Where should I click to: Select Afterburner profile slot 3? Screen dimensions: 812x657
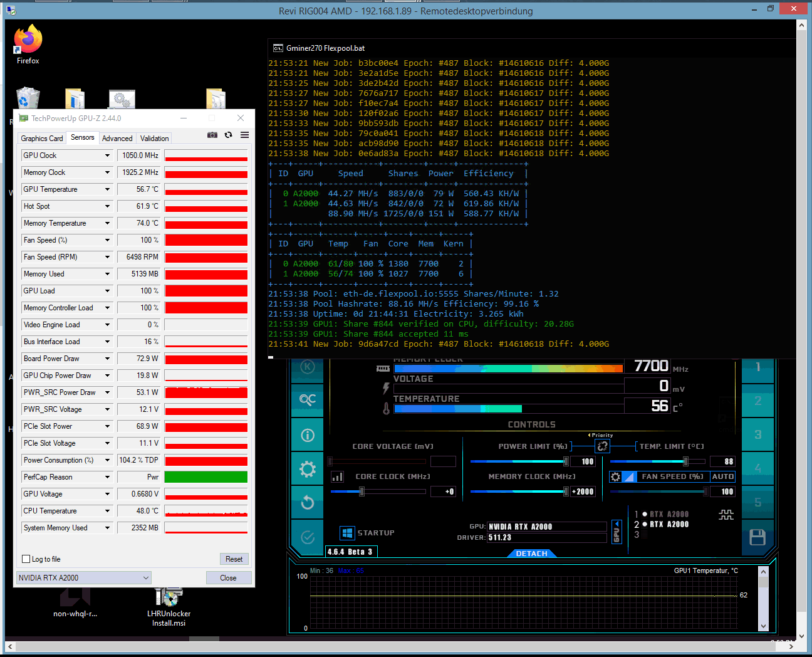[757, 434]
